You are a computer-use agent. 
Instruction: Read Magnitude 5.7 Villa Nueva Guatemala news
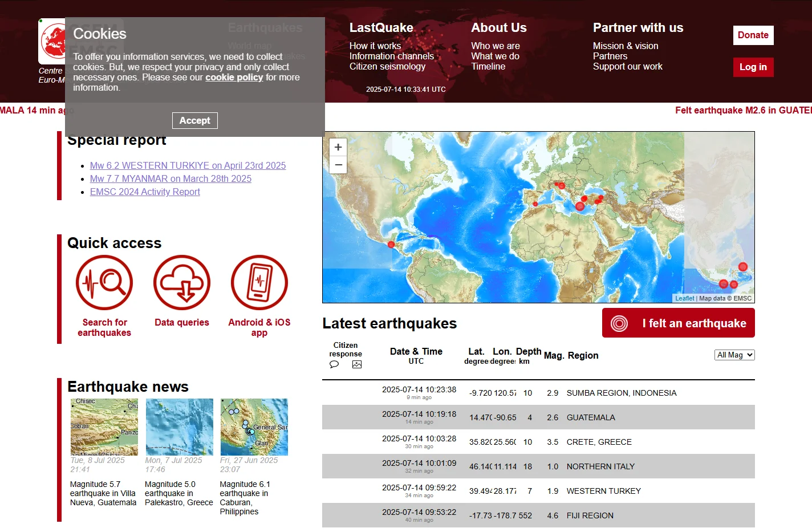[x=103, y=493]
